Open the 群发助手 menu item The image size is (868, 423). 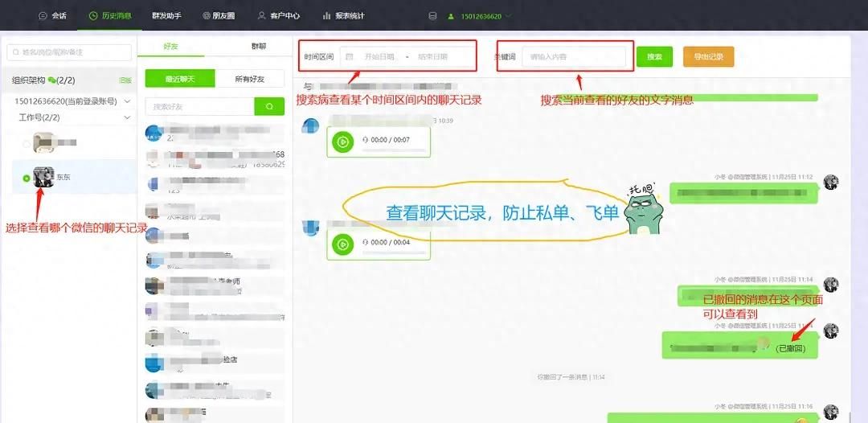[x=166, y=16]
